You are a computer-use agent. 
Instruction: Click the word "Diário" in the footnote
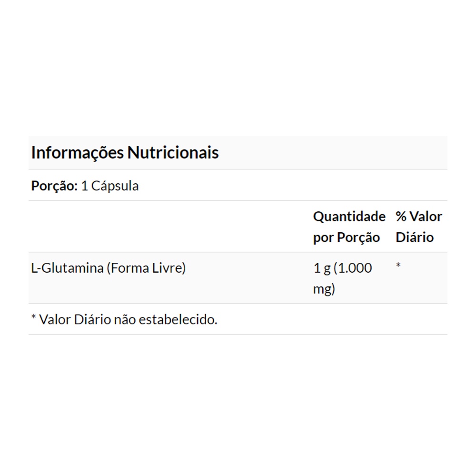click(92, 319)
